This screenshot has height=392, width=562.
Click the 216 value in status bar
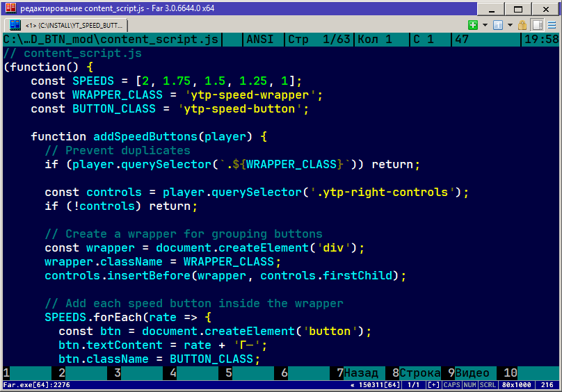click(547, 385)
